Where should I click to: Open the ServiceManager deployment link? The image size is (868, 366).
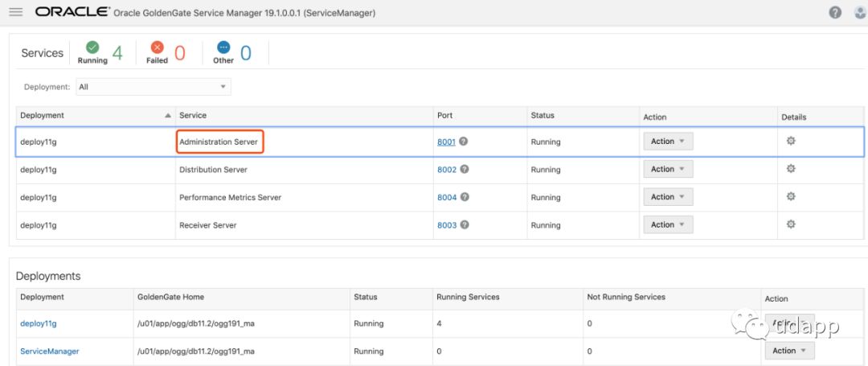coord(49,352)
